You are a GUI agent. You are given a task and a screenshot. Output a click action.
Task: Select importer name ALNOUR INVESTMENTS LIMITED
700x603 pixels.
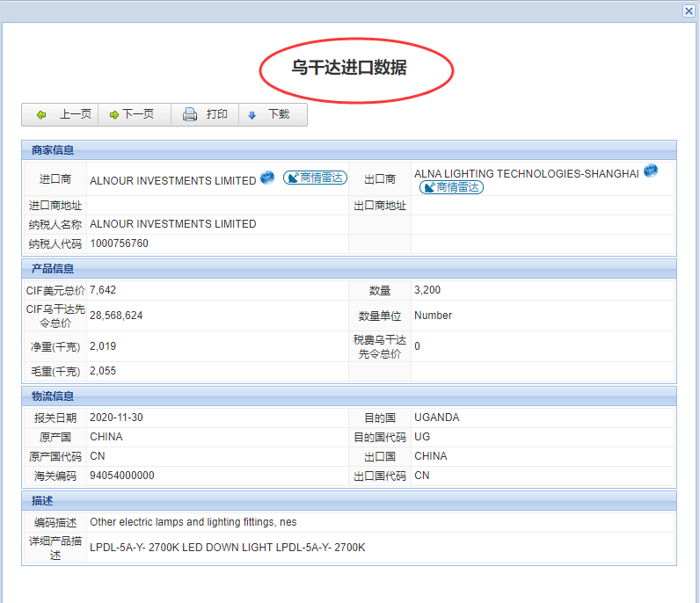click(172, 180)
